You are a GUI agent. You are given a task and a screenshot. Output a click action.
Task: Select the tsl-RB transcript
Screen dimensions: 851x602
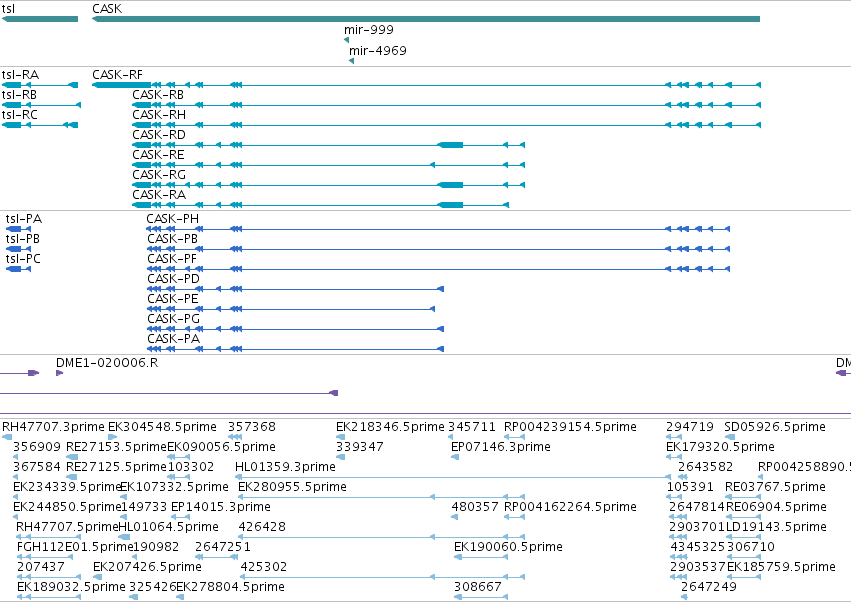click(x=41, y=105)
